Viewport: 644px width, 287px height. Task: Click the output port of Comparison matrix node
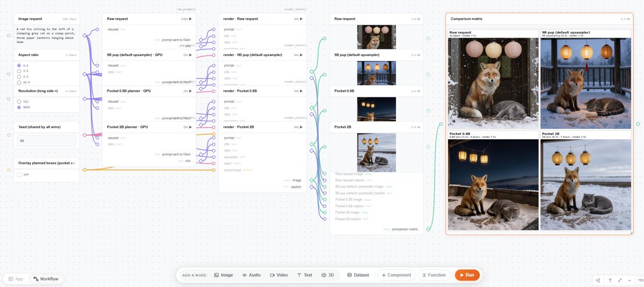coord(638,124)
